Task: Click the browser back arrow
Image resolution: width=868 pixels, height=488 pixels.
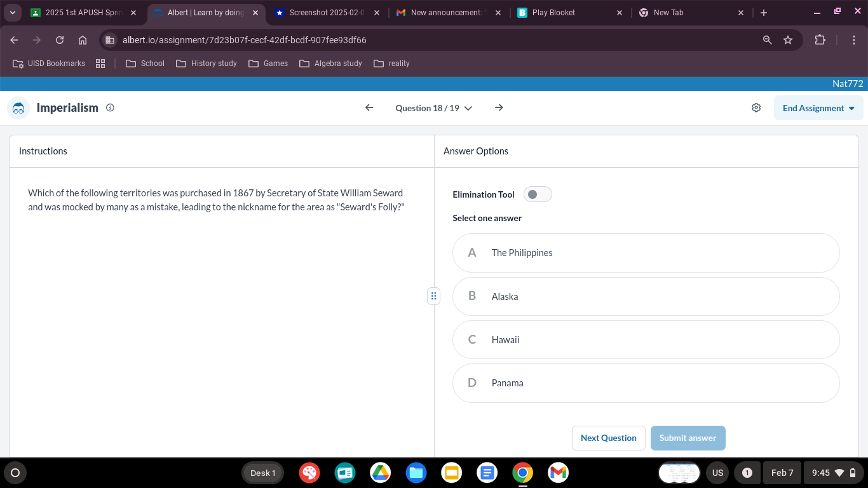Action: (x=14, y=40)
